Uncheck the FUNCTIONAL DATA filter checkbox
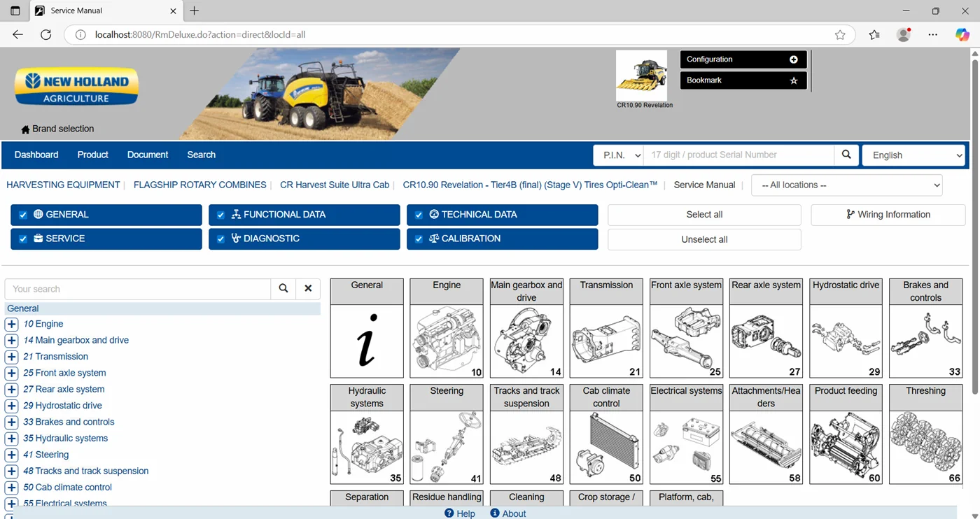Viewport: 980px width, 519px height. pos(221,215)
